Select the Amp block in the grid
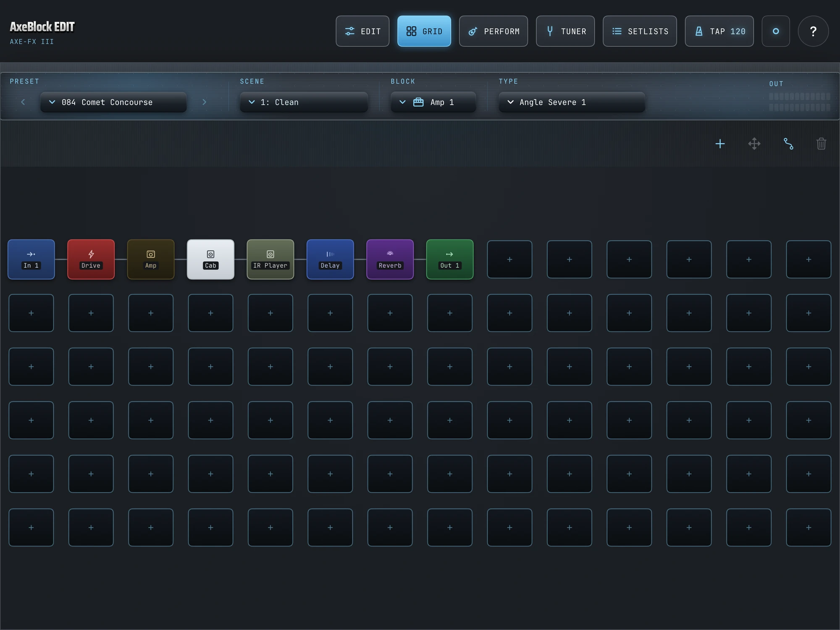The width and height of the screenshot is (840, 630). (x=151, y=259)
